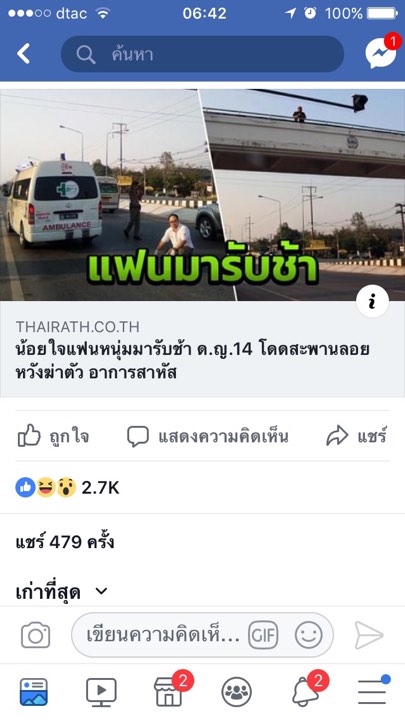The image size is (405, 720).
Task: Like the post with ถูกใจ button
Action: pyautogui.click(x=53, y=436)
